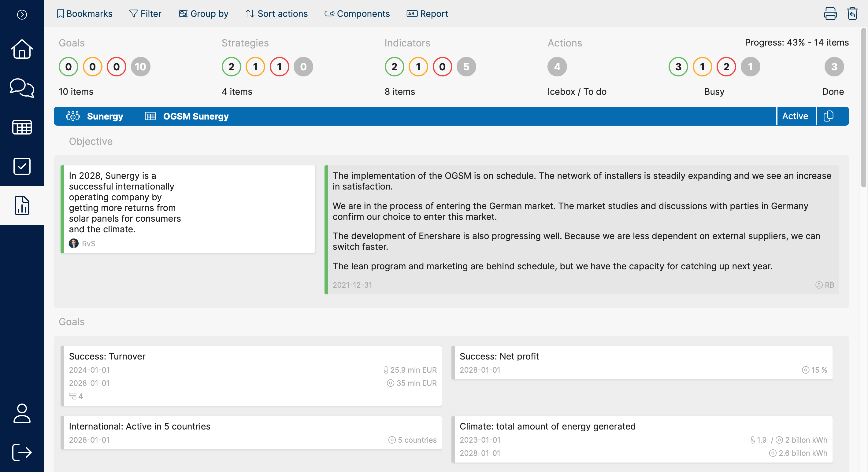Screen dimensions: 868x472
Task: Open the Filter options
Action: click(145, 14)
